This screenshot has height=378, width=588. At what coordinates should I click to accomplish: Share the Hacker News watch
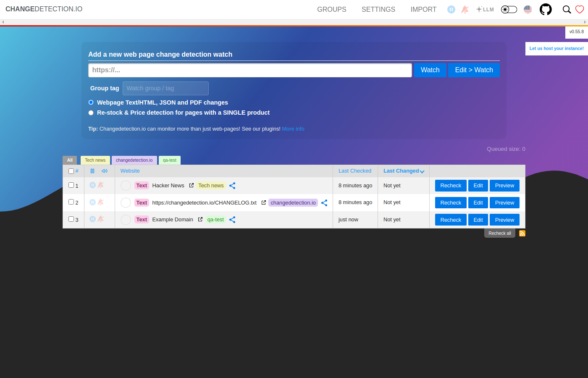(x=232, y=186)
